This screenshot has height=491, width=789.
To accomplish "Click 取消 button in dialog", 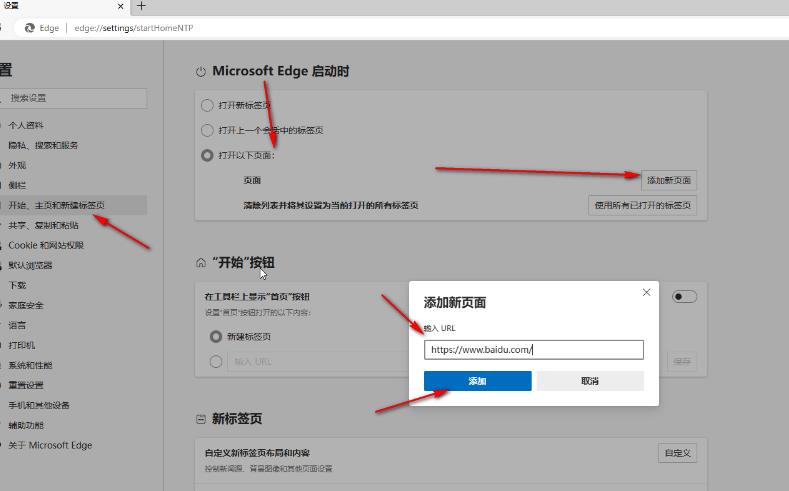I will pos(590,381).
